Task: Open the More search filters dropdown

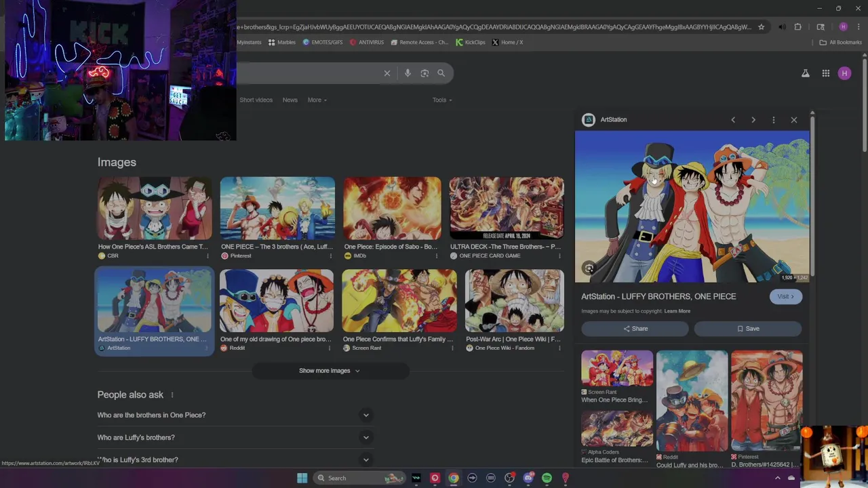Action: 317,100
